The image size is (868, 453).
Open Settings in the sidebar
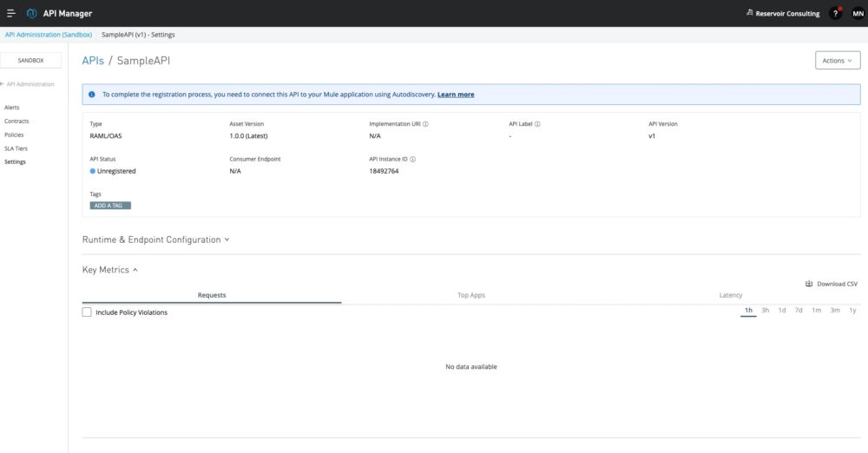[x=15, y=162]
